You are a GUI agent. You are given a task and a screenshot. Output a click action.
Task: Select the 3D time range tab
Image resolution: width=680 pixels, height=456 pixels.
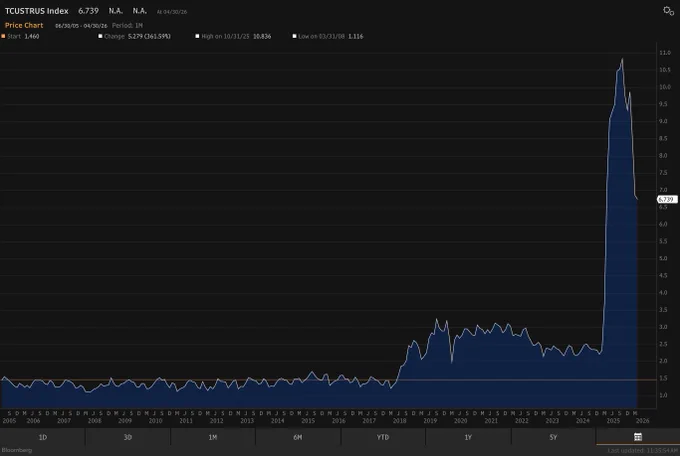128,437
